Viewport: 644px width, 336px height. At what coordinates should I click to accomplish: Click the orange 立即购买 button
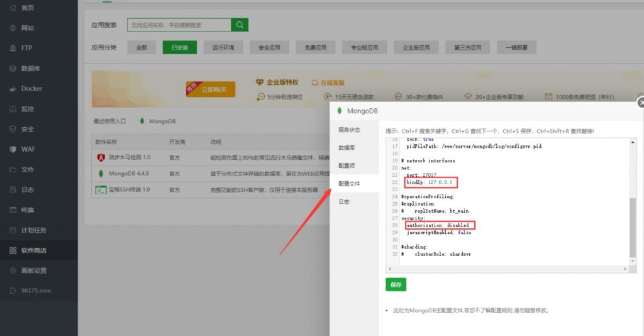pyautogui.click(x=211, y=89)
